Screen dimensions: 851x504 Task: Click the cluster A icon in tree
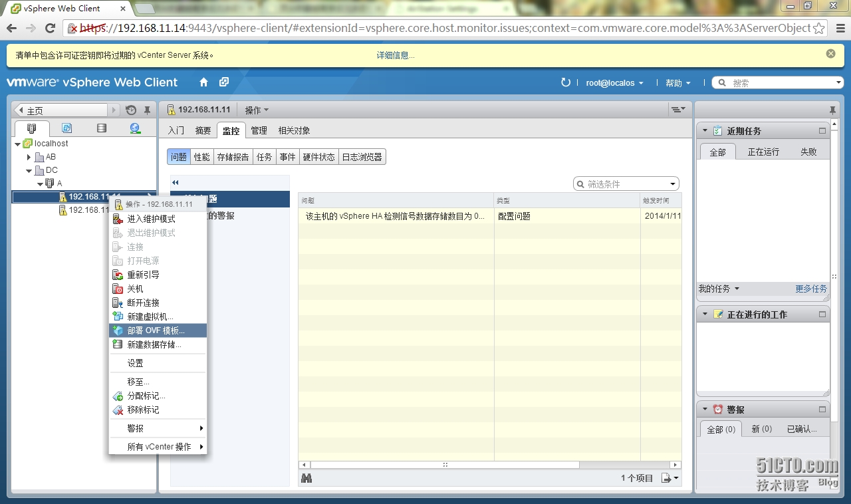point(50,184)
